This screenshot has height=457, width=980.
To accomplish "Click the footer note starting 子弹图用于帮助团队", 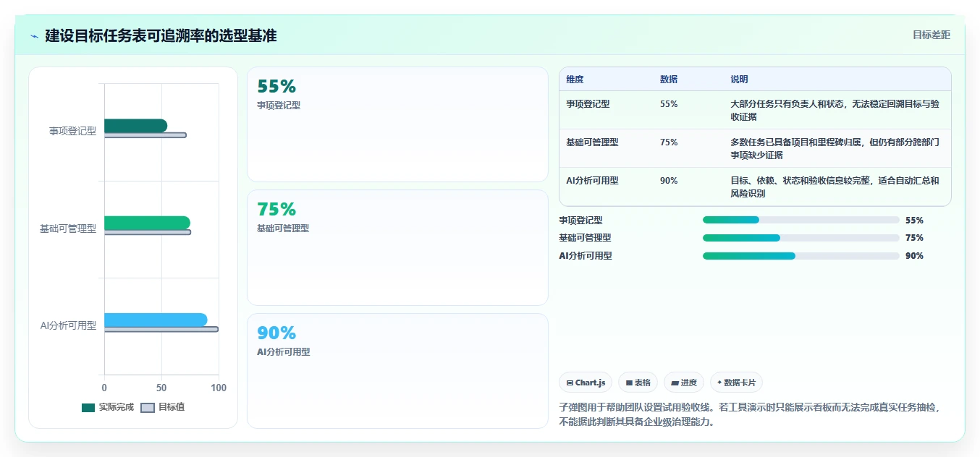I will (x=750, y=415).
